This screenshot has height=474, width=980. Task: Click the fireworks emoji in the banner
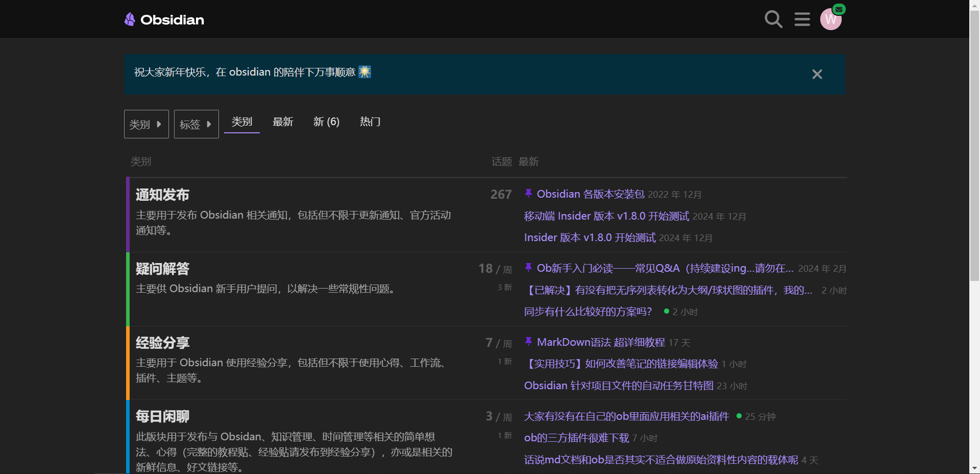364,72
